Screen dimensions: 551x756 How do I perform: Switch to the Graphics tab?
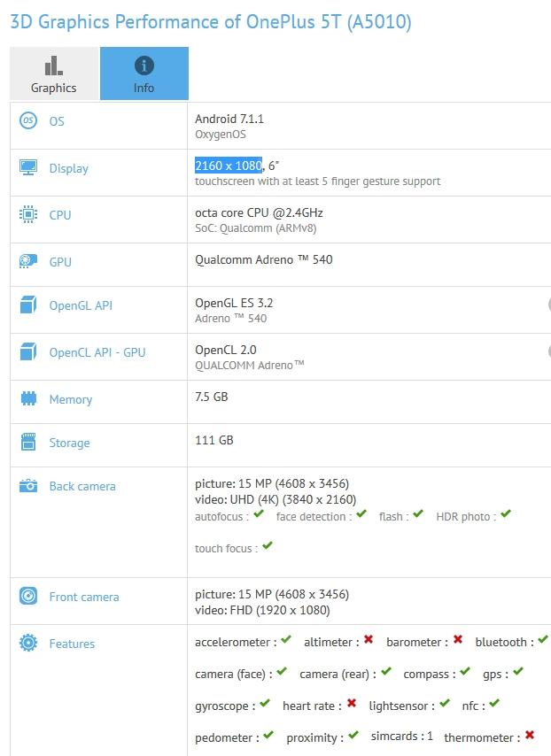(52, 75)
